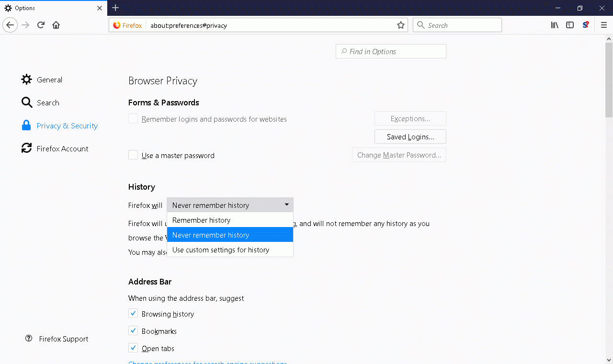Enable Use a master password checkbox
613x364 pixels.
133,155
